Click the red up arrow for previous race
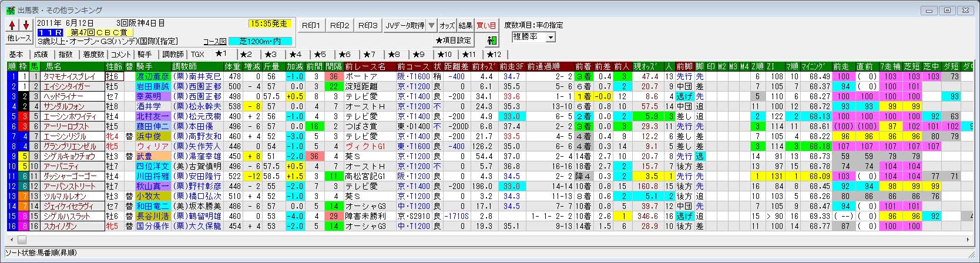Viewport: 980px width, 263px height. point(13,25)
